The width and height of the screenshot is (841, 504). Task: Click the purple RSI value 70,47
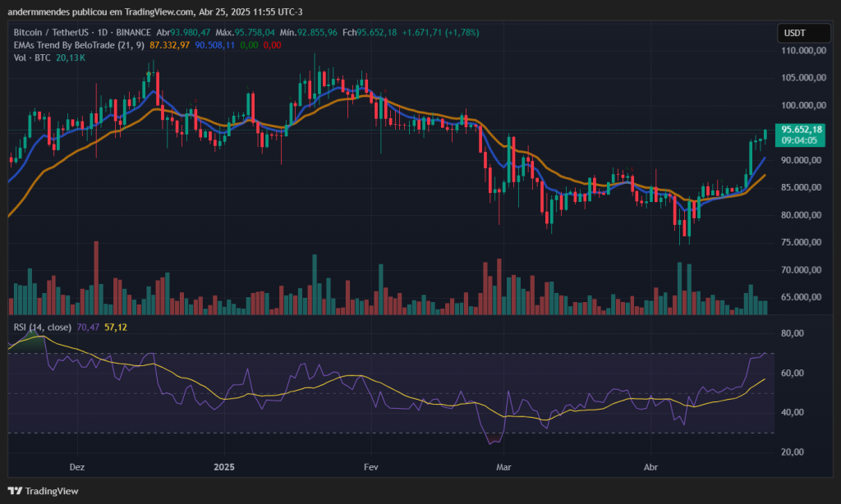point(88,327)
